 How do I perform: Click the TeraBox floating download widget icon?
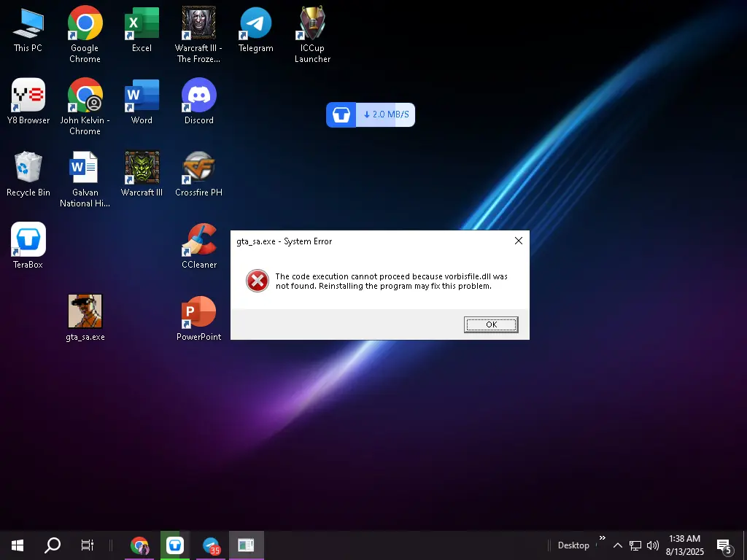pos(341,114)
